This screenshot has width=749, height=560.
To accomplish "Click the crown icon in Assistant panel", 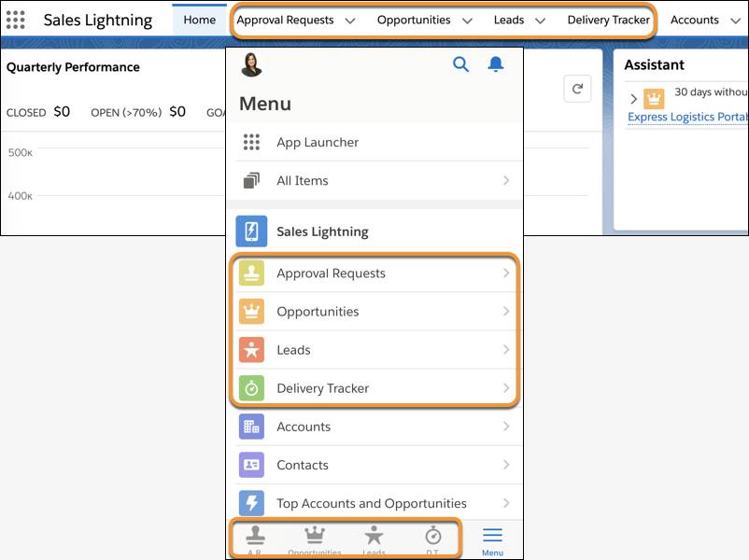I will (x=654, y=99).
